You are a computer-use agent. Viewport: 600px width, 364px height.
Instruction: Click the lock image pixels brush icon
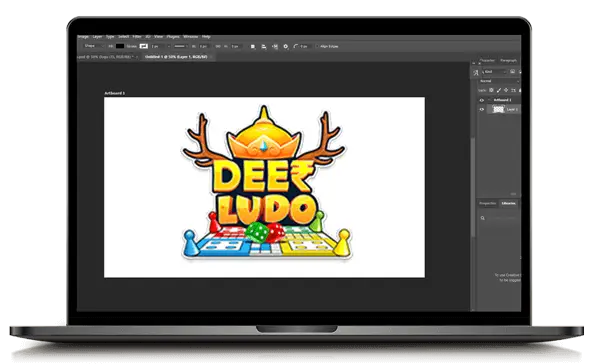click(x=499, y=90)
